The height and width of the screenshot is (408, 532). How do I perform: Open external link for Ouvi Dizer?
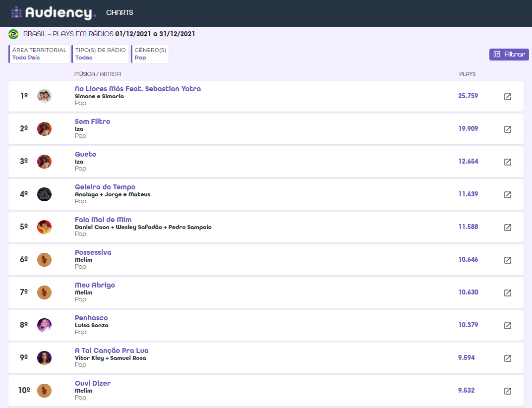point(508,391)
